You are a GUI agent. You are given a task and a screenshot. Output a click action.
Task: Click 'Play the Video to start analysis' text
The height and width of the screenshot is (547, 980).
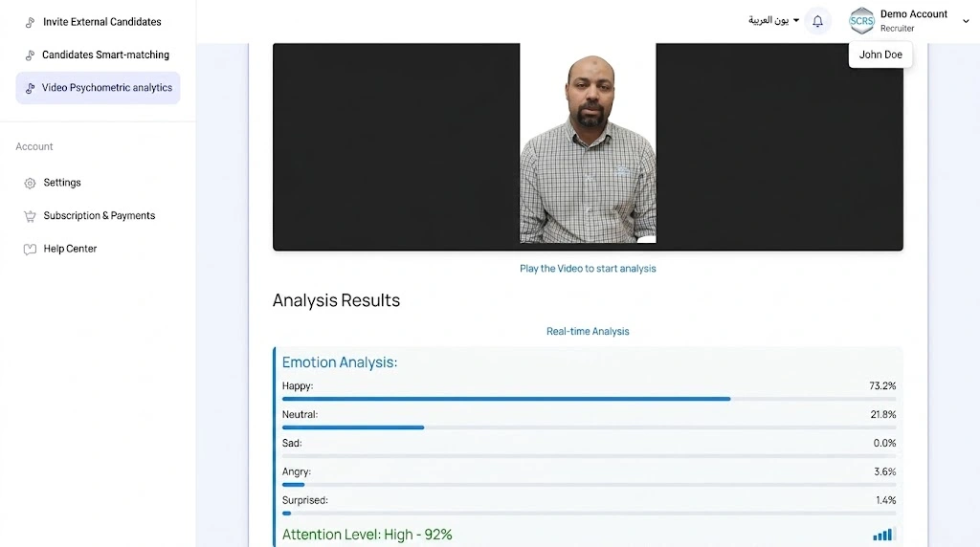[588, 269]
